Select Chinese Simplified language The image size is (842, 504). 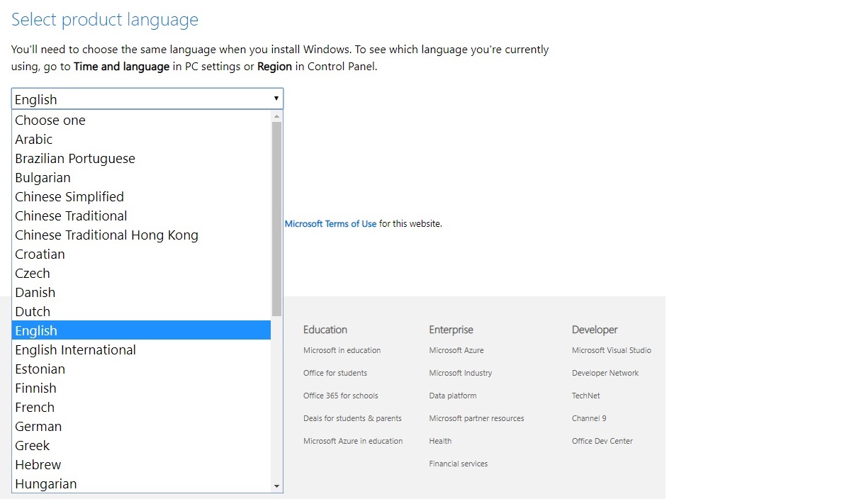69,197
